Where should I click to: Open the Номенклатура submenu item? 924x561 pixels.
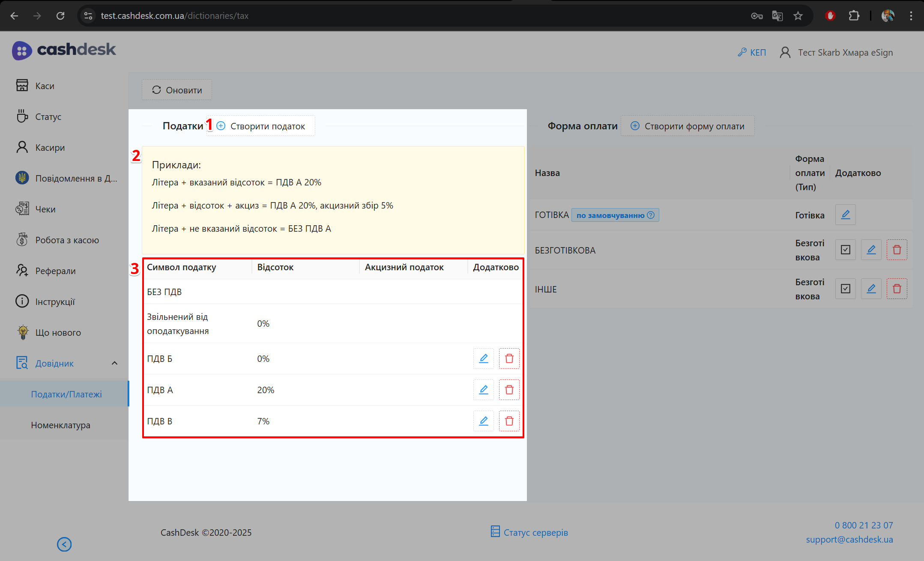pyautogui.click(x=60, y=425)
